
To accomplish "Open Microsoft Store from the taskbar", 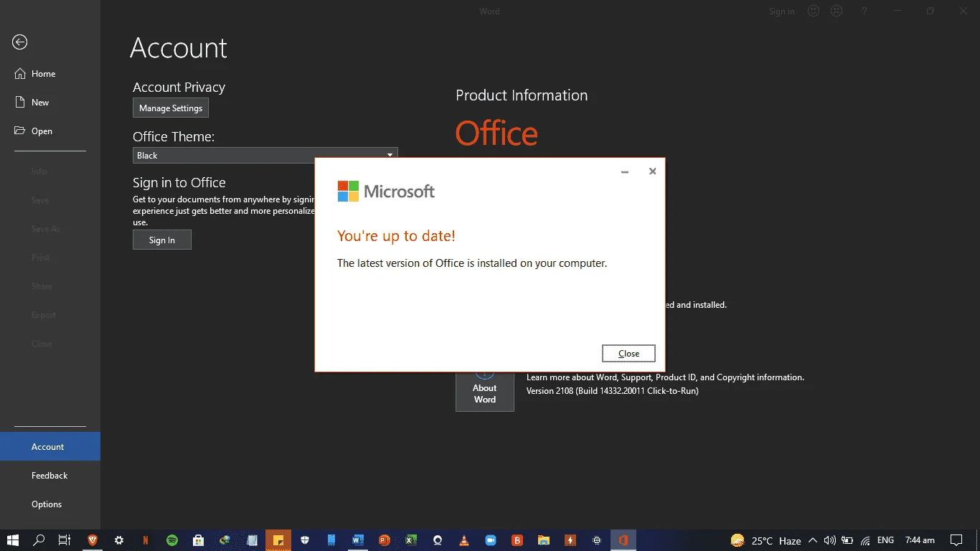I will tap(199, 540).
